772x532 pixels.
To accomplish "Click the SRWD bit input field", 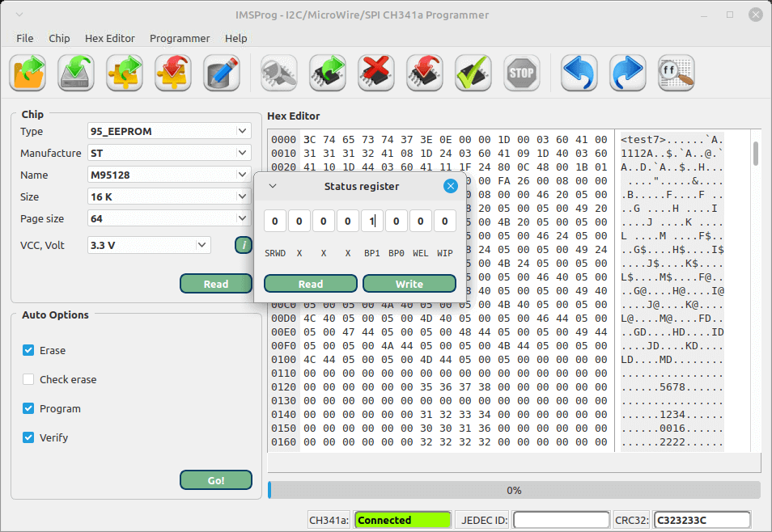I will point(274,221).
